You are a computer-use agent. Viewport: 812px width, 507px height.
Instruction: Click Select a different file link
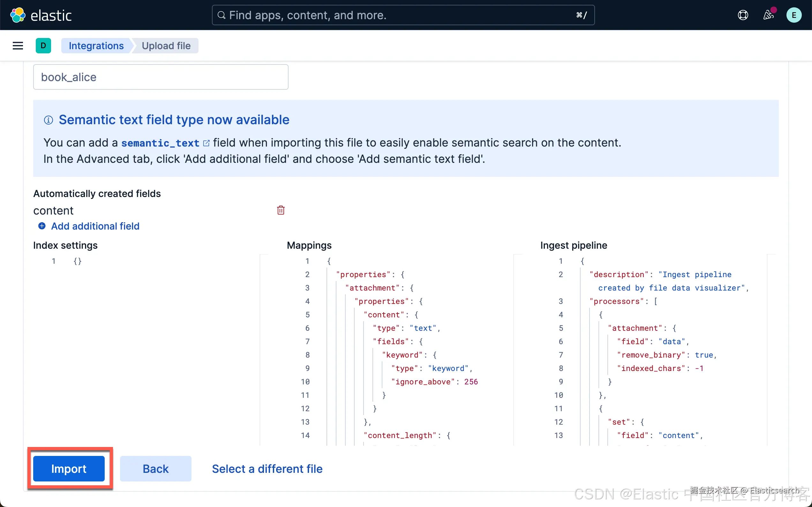coord(267,468)
